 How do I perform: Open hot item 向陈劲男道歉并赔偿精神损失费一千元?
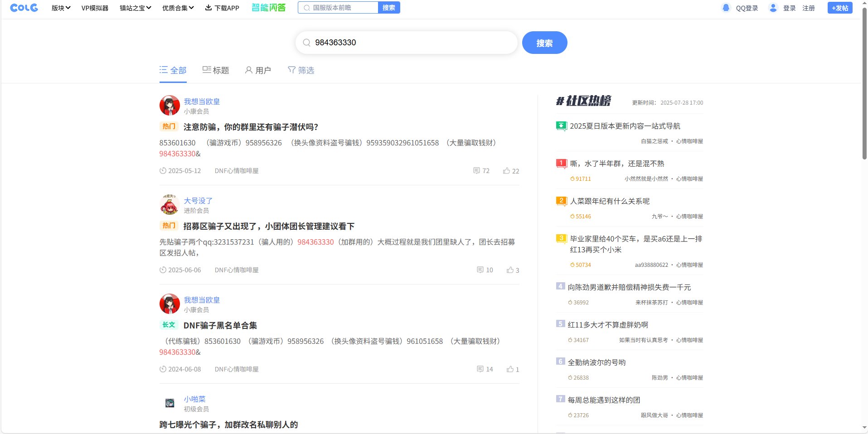(x=629, y=287)
